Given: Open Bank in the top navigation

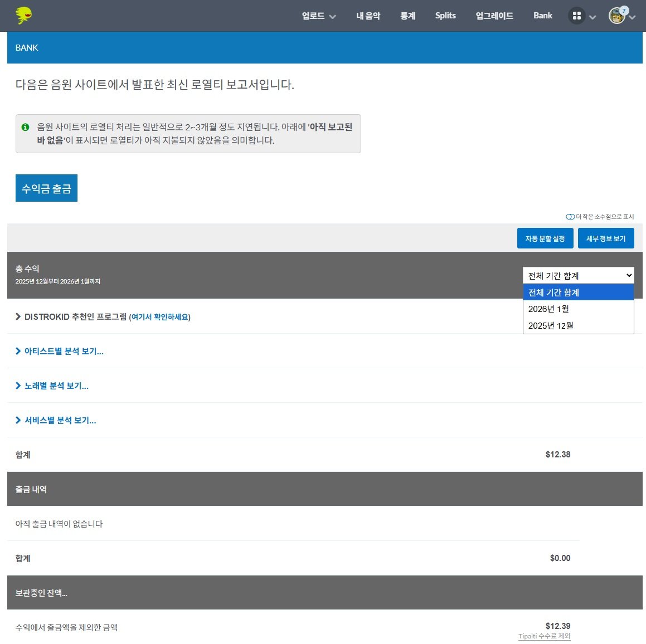Looking at the screenshot, I should pyautogui.click(x=542, y=16).
